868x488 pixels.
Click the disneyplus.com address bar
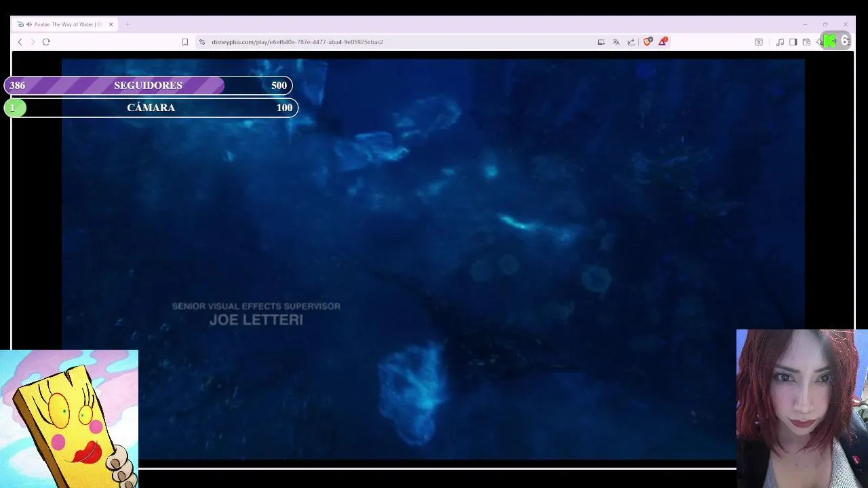297,42
